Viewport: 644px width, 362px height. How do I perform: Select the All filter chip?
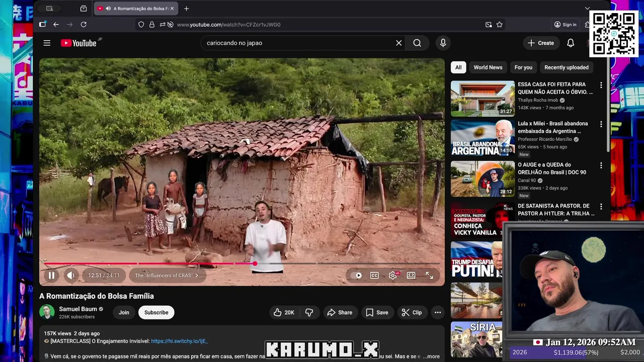458,67
